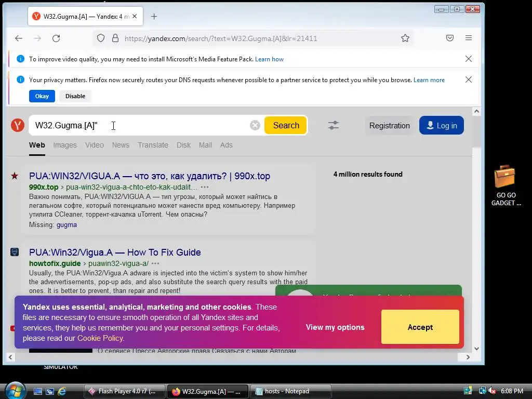Image resolution: width=532 pixels, height=399 pixels.
Task: Launch Internet Explorer from quick launch
Action: coord(62,391)
